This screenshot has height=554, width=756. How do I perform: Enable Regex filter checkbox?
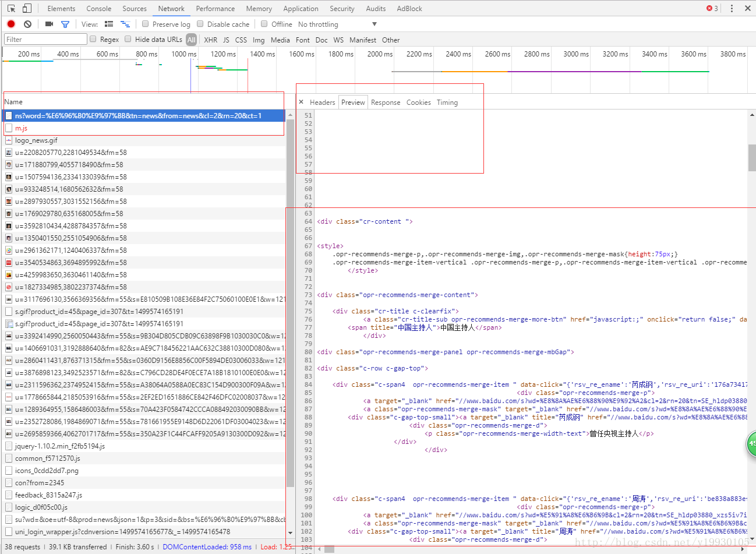point(93,39)
